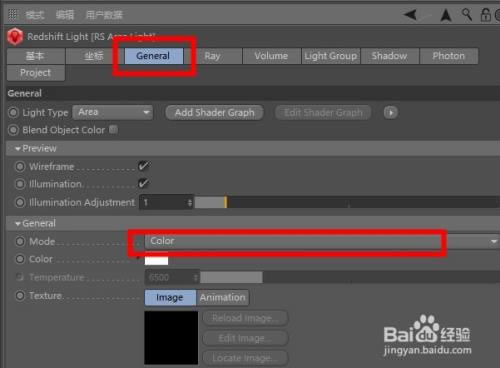This screenshot has height=368, width=500.
Task: Open the search magnifier icon
Action: 467,15
